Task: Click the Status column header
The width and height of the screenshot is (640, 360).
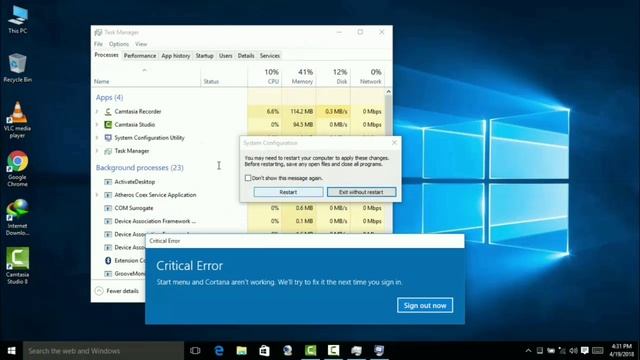Action: [224, 76]
